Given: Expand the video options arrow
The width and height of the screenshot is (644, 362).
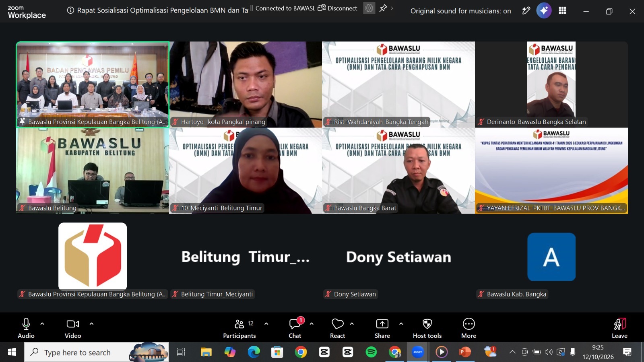Looking at the screenshot, I should click(91, 323).
